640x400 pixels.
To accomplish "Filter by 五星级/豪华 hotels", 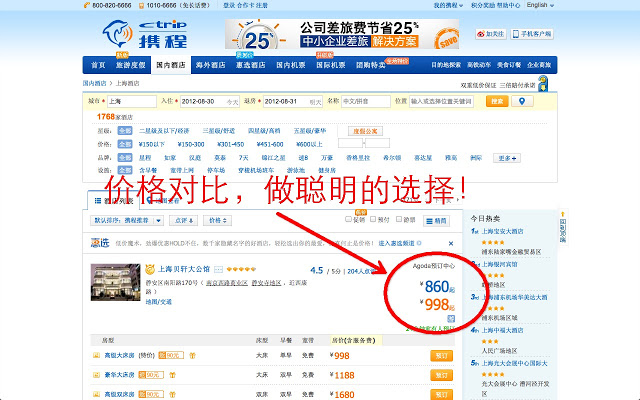I will coord(310,131).
